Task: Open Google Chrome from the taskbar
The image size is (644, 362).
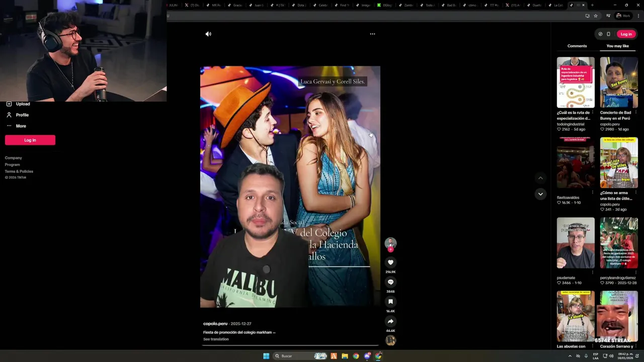Action: coord(356,356)
